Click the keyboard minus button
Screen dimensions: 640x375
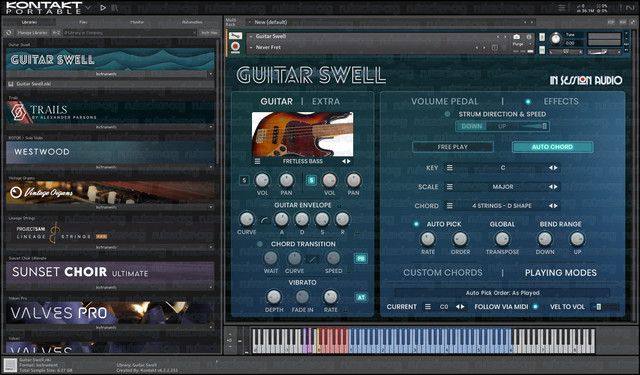pyautogui.click(x=240, y=341)
